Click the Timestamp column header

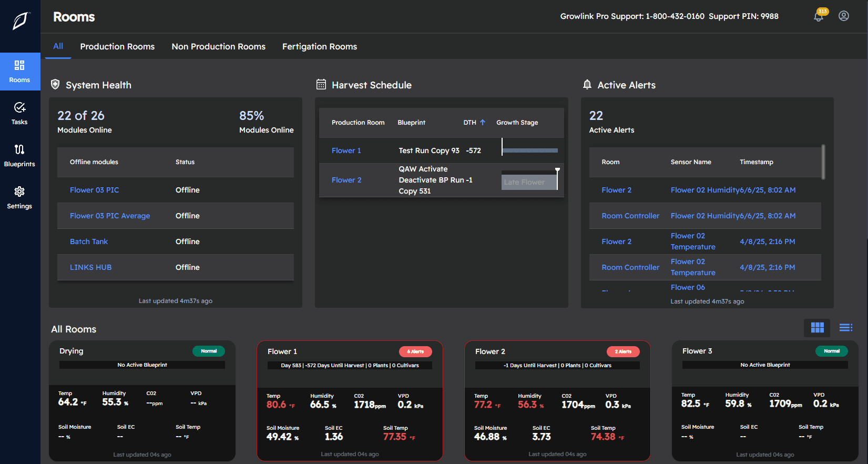click(757, 162)
